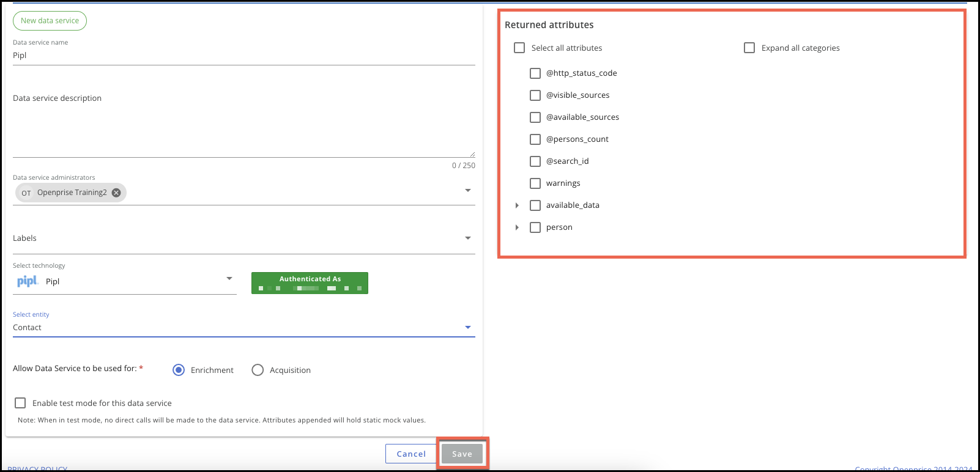Click the Pipl logo icon
This screenshot has height=472, width=980.
pyautogui.click(x=28, y=281)
